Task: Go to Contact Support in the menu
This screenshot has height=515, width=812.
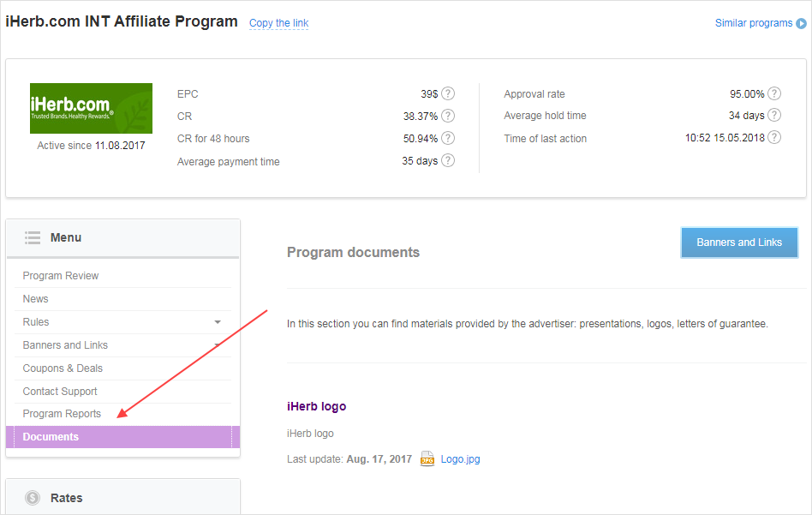Action: [60, 392]
